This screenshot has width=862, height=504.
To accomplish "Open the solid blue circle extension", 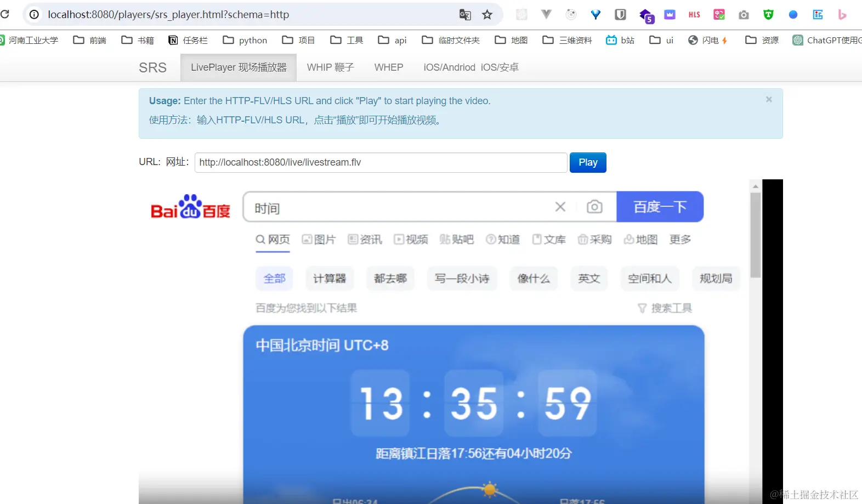I will (x=793, y=15).
